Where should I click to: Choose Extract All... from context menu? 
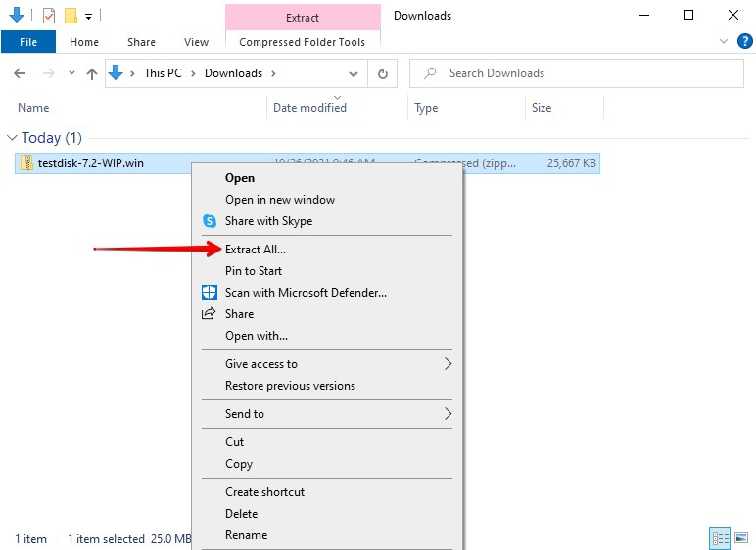coord(256,250)
